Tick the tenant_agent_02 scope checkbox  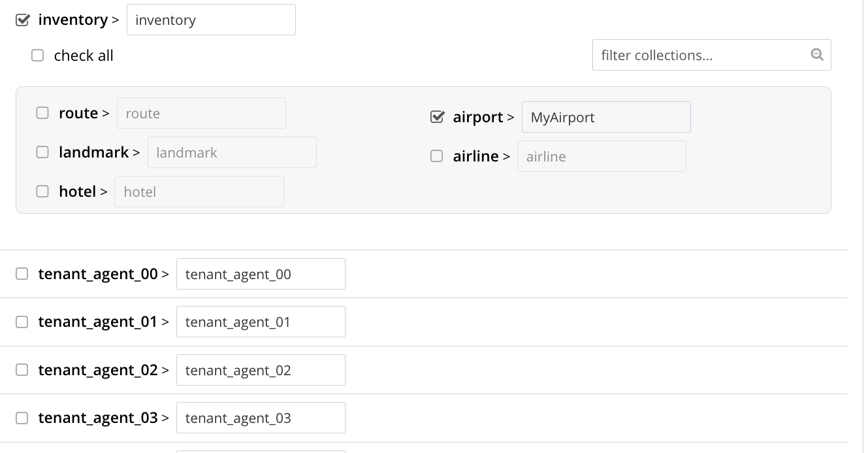[22, 370]
